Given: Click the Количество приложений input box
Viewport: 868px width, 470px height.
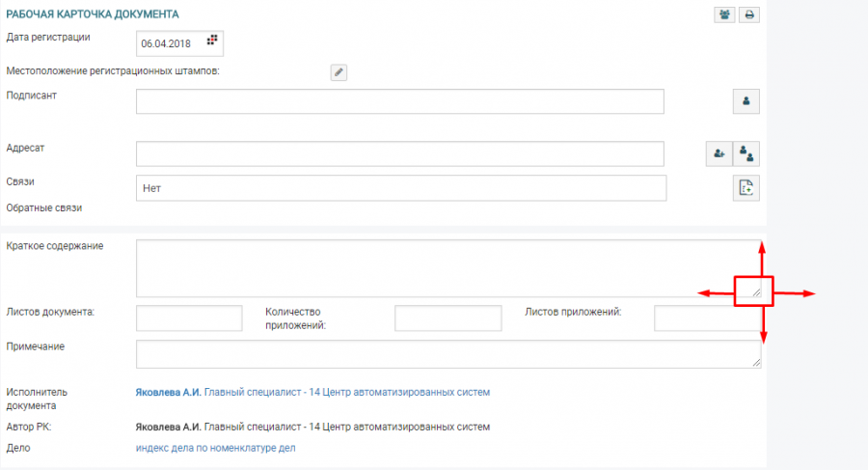Looking at the screenshot, I should point(448,318).
